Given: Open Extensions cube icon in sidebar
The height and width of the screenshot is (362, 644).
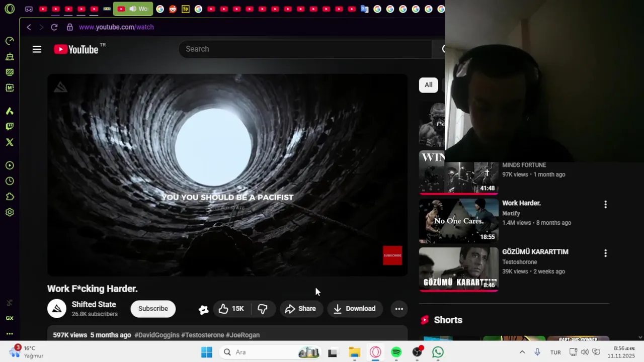Looking at the screenshot, I should pyautogui.click(x=10, y=197).
